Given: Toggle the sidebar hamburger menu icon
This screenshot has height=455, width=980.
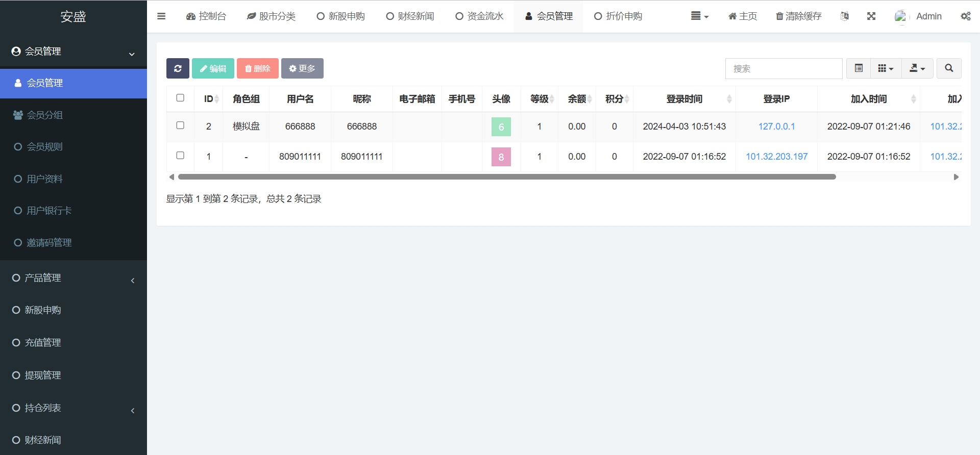Looking at the screenshot, I should point(161,16).
